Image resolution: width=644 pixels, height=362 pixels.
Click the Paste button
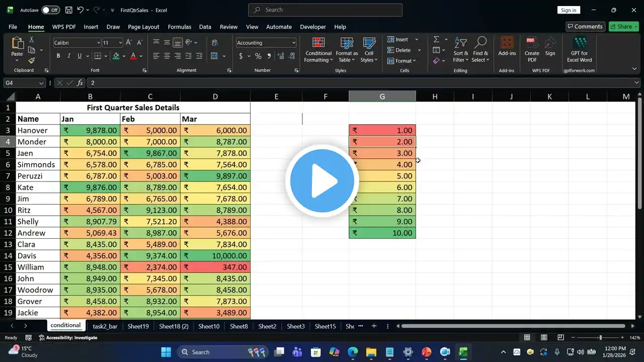click(x=17, y=49)
